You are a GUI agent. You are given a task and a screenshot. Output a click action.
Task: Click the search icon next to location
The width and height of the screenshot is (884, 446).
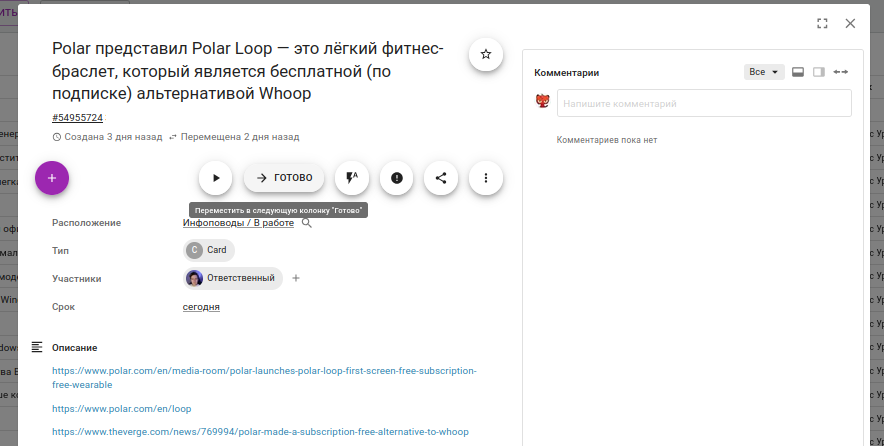pyautogui.click(x=307, y=223)
